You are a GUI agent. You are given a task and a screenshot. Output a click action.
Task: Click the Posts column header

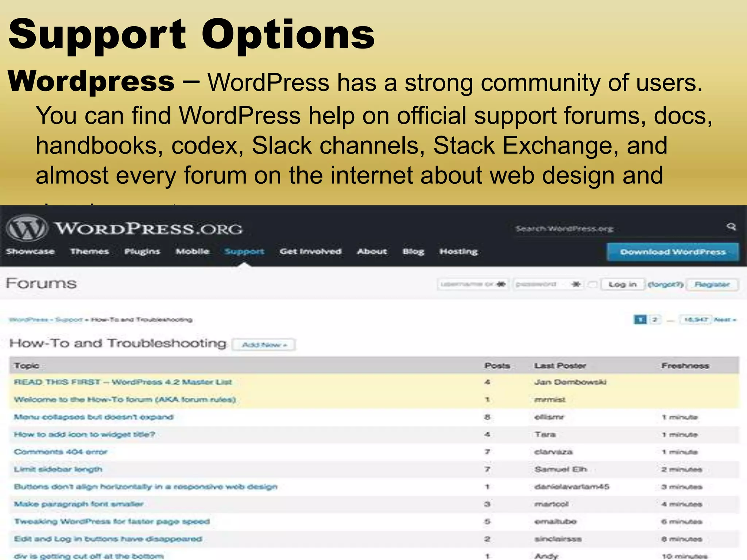[497, 366]
